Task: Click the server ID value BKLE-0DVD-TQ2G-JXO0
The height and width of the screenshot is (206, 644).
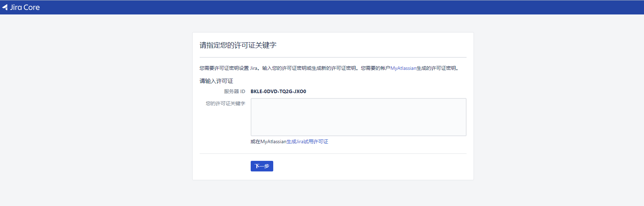Action: pyautogui.click(x=278, y=91)
